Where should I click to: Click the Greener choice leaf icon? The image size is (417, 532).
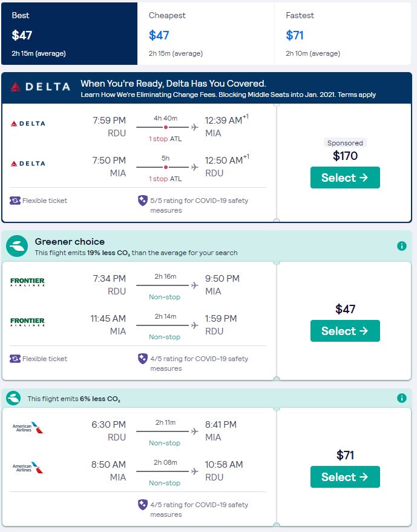(x=18, y=246)
